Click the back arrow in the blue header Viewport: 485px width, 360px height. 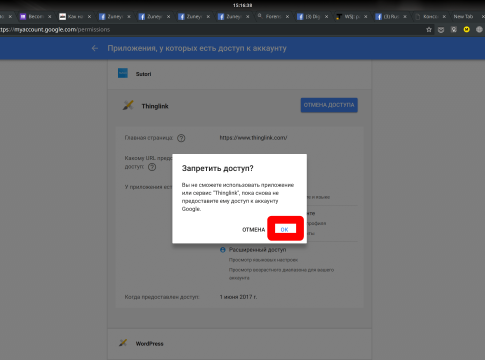coord(95,48)
